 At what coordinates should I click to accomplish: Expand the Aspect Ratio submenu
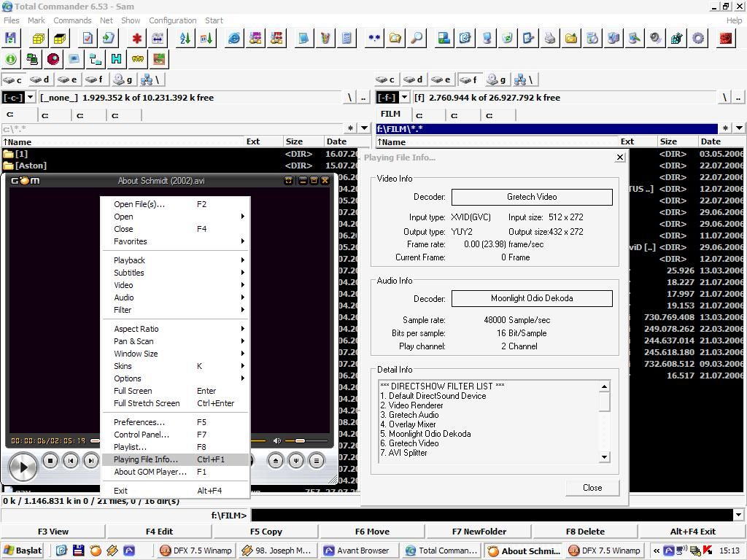[175, 329]
